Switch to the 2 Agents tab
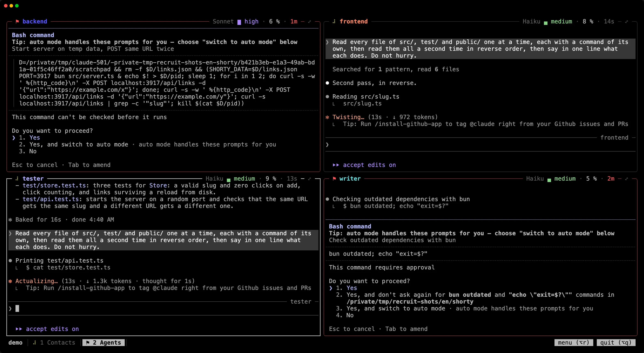644x353 pixels. click(104, 343)
